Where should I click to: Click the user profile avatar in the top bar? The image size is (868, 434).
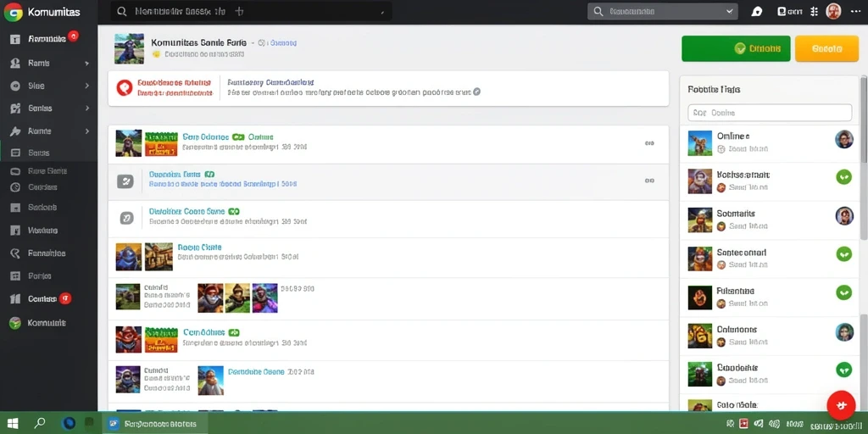tap(833, 12)
